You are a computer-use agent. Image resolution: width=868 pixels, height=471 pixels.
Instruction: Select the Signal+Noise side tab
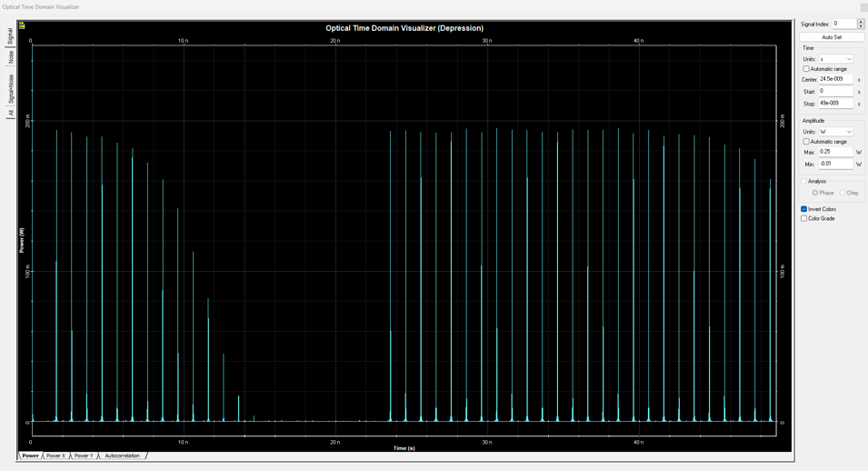(11, 87)
